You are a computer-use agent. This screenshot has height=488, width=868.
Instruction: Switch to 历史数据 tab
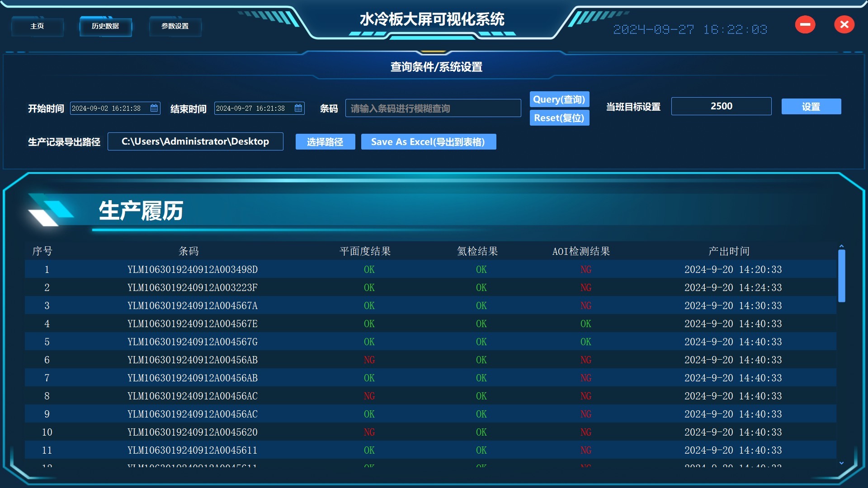[105, 26]
